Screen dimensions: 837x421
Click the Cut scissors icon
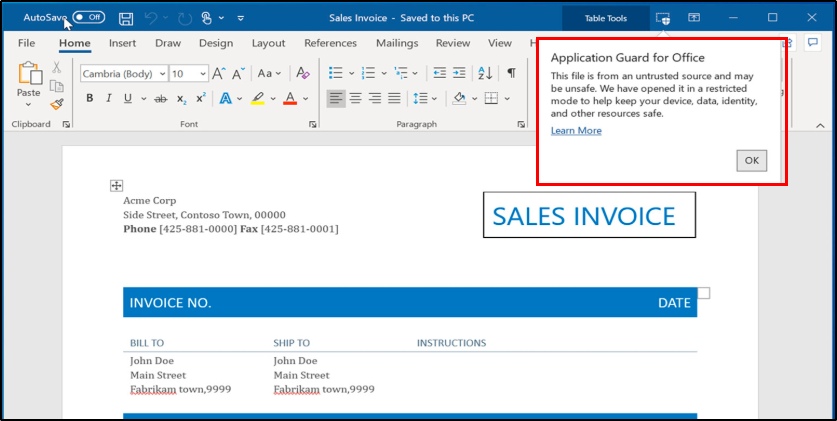coord(57,67)
